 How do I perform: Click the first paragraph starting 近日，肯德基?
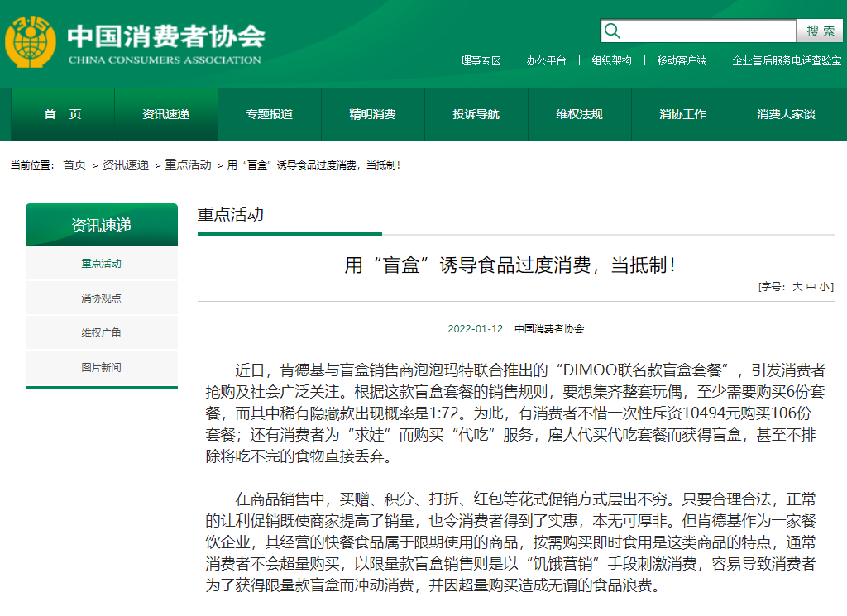tap(515, 413)
